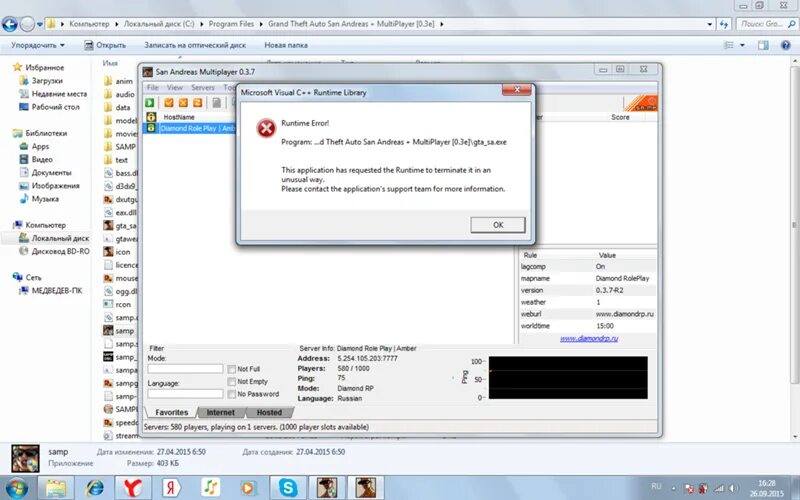Open the Windows Start orb
This screenshot has height=500, width=800.
(16, 488)
